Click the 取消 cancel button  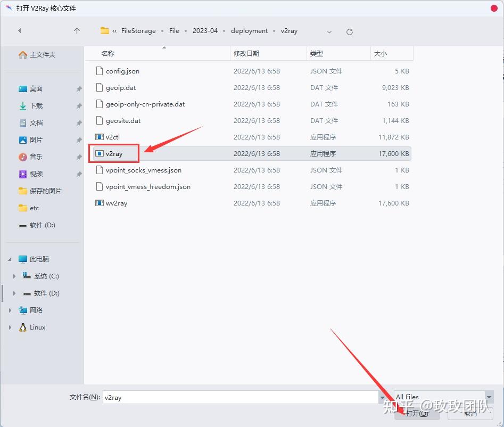[x=470, y=414]
